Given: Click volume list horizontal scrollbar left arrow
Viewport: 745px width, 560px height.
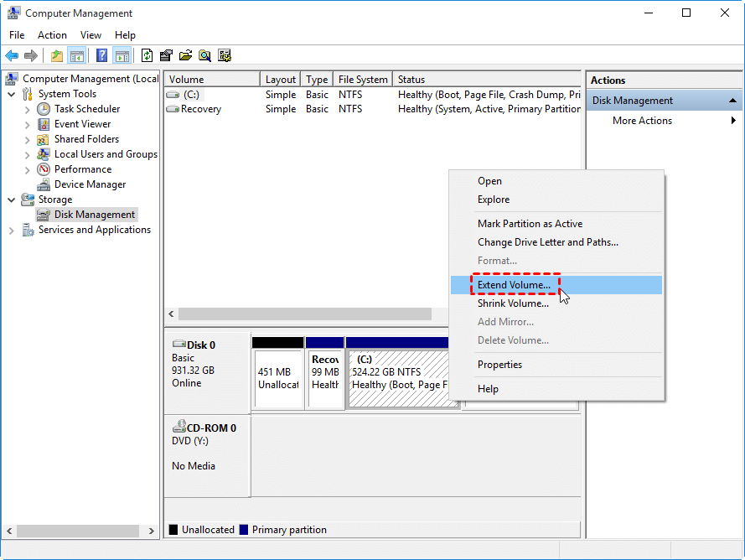Looking at the screenshot, I should point(171,314).
